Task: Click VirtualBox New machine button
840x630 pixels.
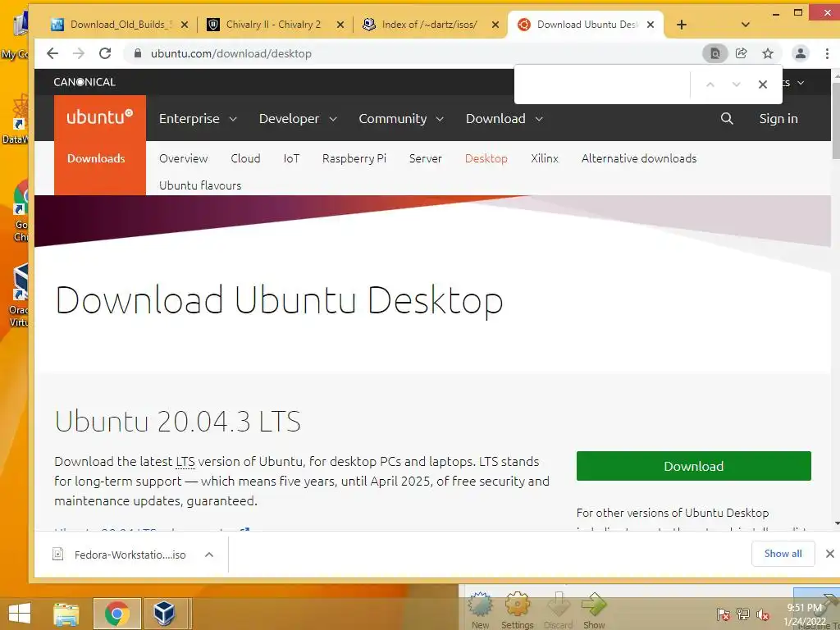Action: 481,610
